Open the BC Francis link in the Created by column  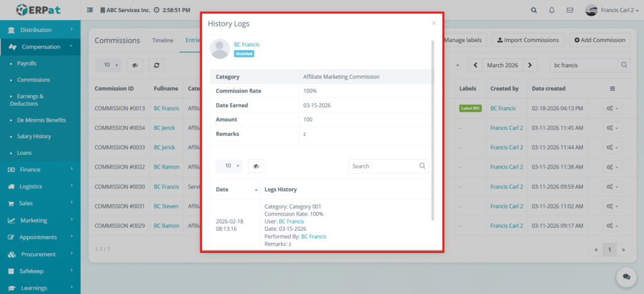click(502, 108)
